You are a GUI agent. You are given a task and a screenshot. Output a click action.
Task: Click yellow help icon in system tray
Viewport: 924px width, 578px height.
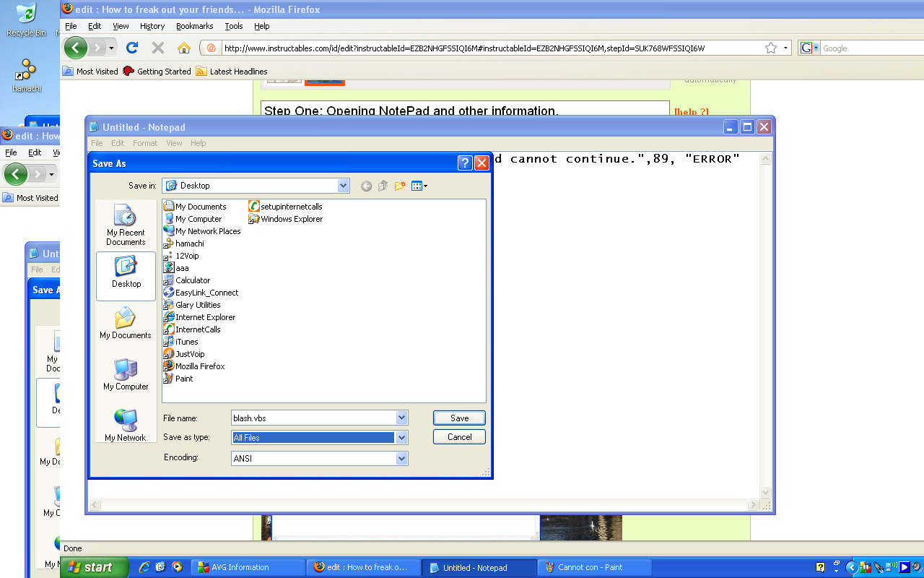point(820,567)
